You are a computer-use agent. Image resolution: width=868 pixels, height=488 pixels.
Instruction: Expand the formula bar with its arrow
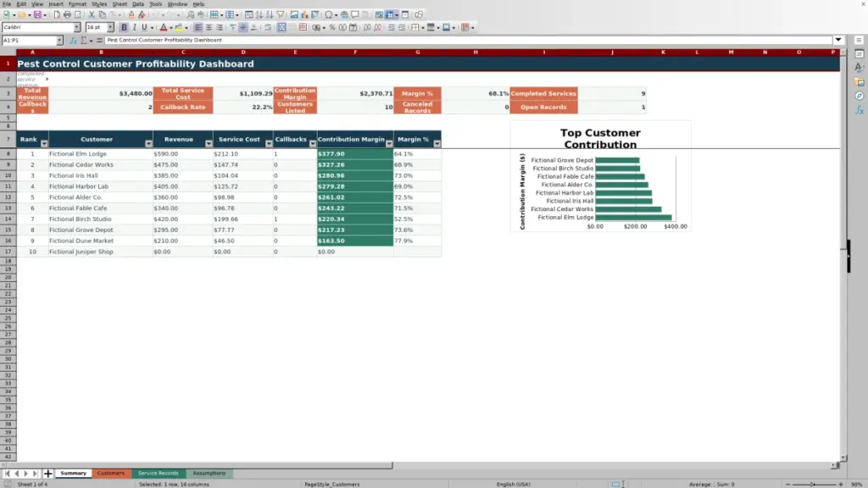pos(838,40)
